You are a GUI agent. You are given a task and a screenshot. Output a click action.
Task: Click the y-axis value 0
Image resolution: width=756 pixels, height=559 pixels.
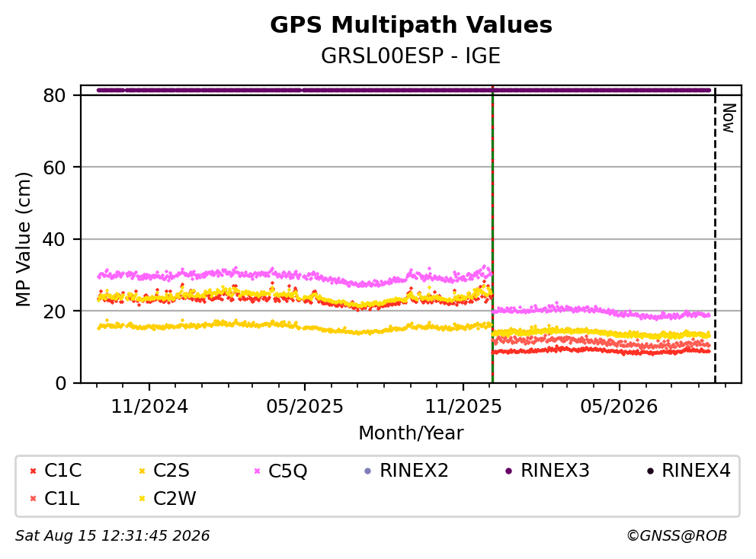click(60, 384)
